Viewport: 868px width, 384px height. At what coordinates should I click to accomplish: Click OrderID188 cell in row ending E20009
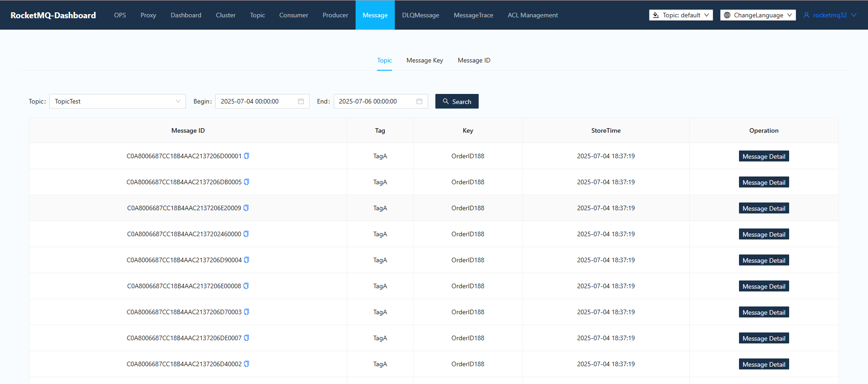pos(468,208)
